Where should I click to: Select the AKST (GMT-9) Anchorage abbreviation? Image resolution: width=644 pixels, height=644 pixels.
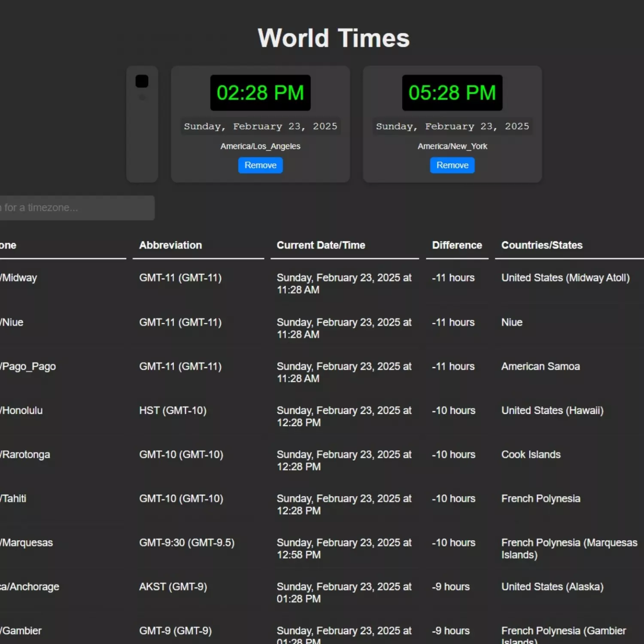click(173, 586)
